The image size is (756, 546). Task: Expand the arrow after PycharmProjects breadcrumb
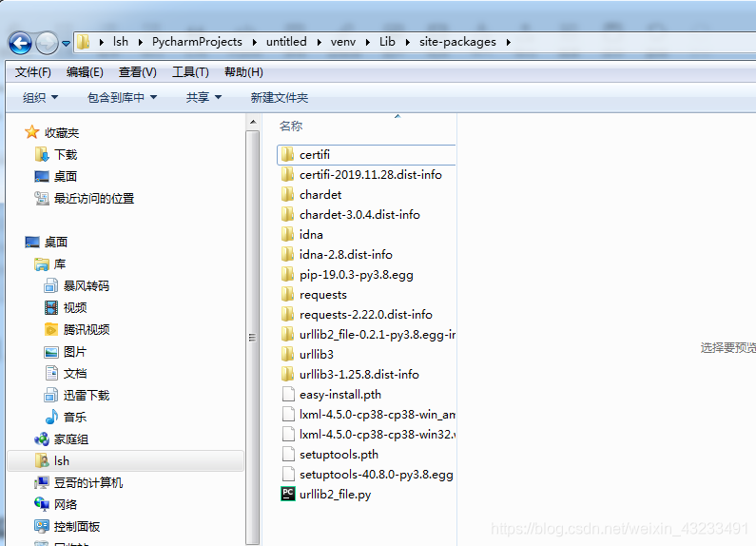254,43
